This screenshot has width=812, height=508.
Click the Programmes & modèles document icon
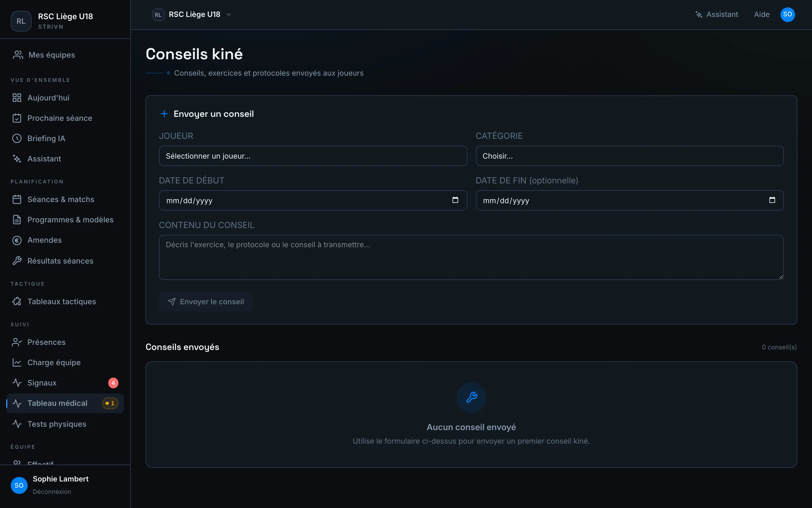pyautogui.click(x=17, y=220)
